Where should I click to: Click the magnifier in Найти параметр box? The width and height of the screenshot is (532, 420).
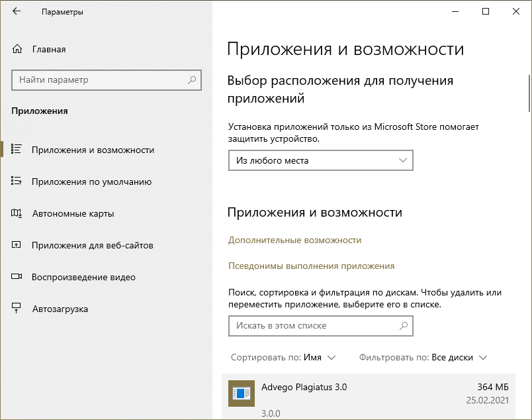192,80
